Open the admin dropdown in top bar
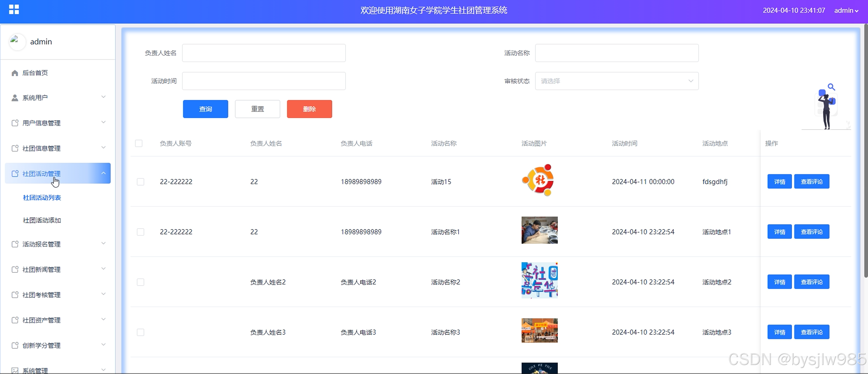The height and width of the screenshot is (374, 868). tap(846, 11)
